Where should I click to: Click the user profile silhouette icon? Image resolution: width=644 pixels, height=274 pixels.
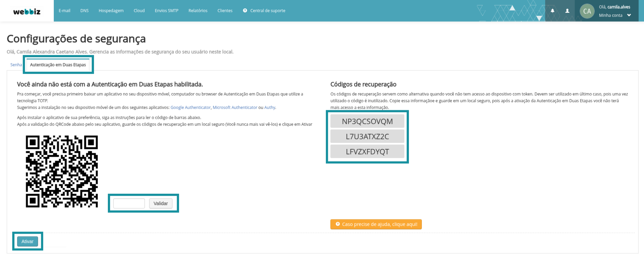567,11
